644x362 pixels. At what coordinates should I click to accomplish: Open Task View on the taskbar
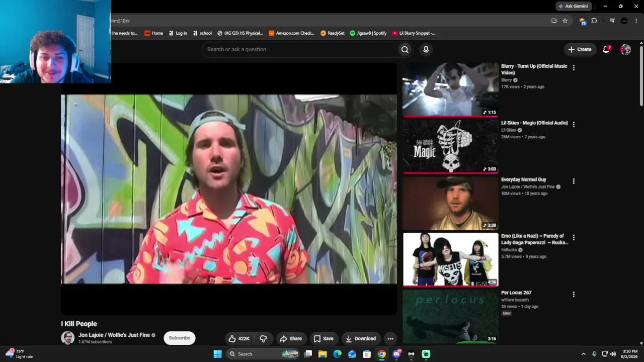[x=308, y=354]
